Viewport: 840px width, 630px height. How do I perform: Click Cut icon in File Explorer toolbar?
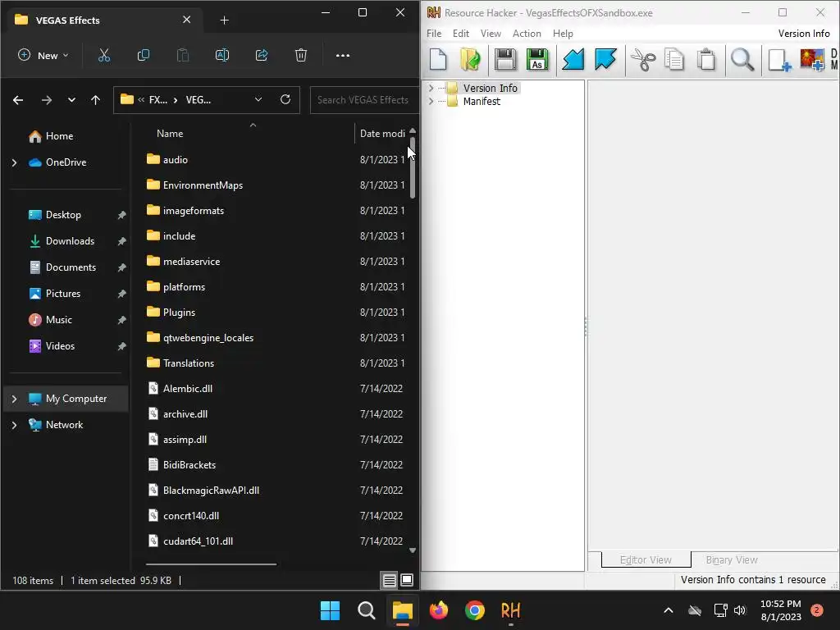(104, 55)
